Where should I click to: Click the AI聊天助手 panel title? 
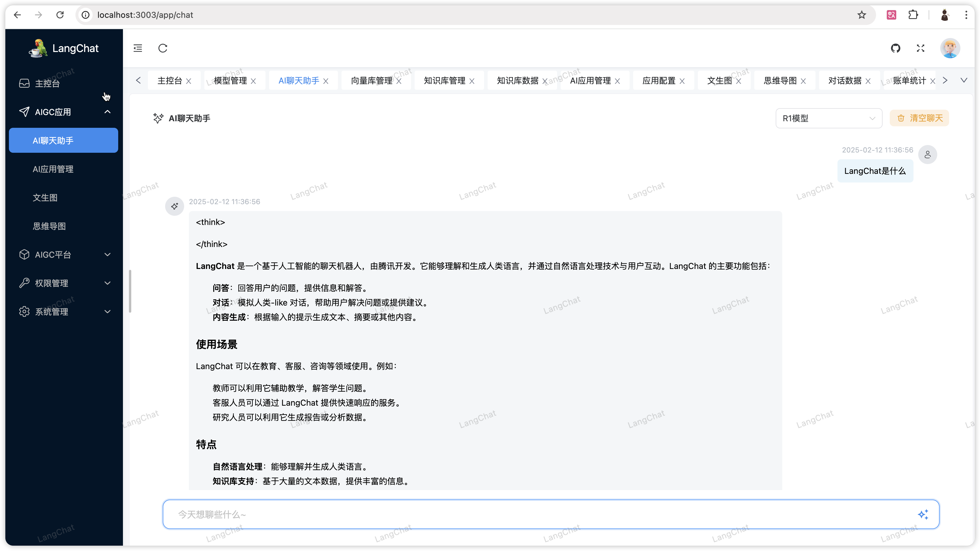pyautogui.click(x=189, y=118)
